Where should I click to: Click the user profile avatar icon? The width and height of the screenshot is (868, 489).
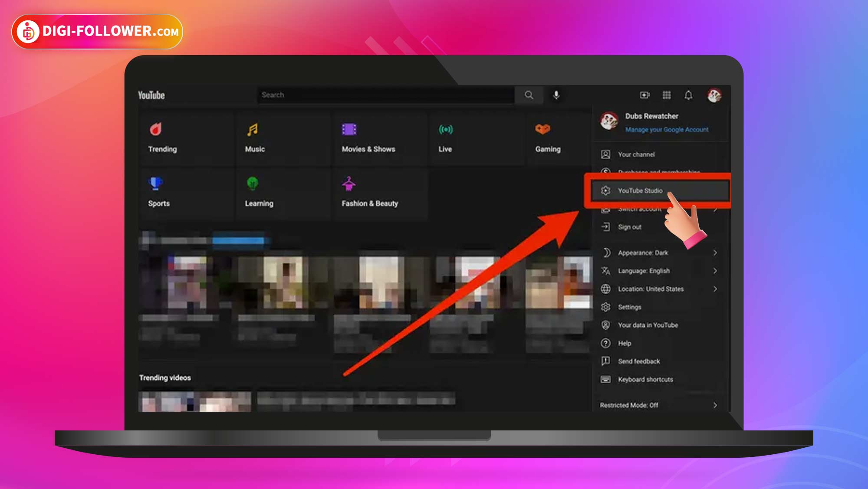[713, 94]
